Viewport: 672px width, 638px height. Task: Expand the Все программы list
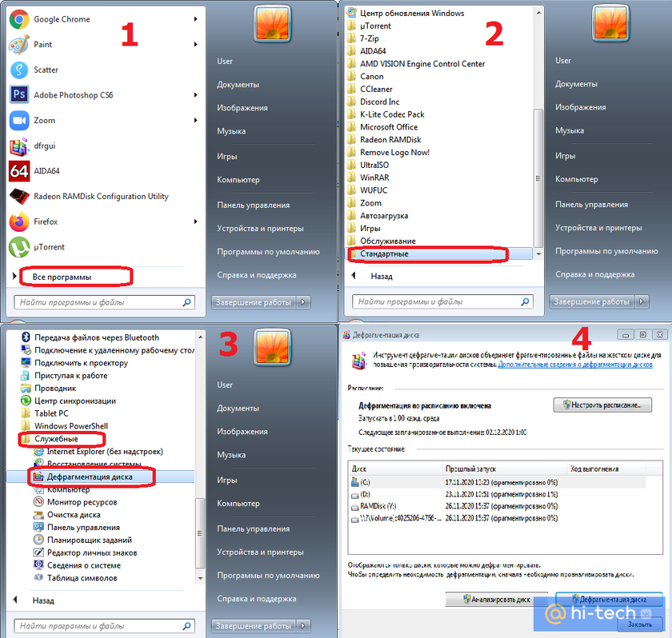(62, 277)
